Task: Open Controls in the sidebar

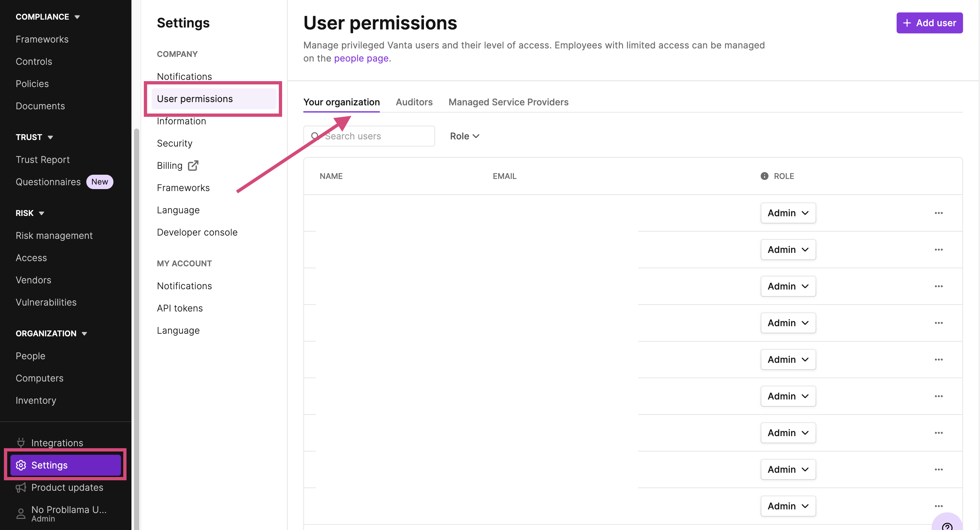Action: coord(34,61)
